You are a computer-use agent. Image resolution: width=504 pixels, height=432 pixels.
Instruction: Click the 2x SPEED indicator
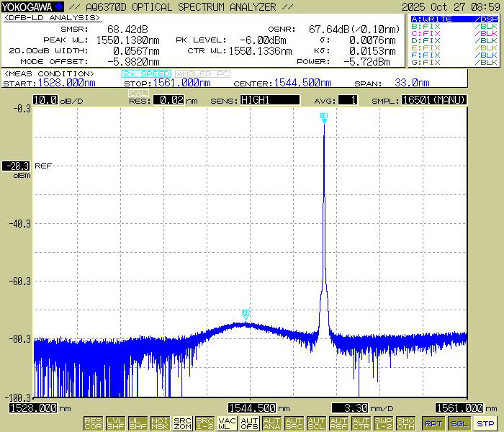pyautogui.click(x=146, y=73)
